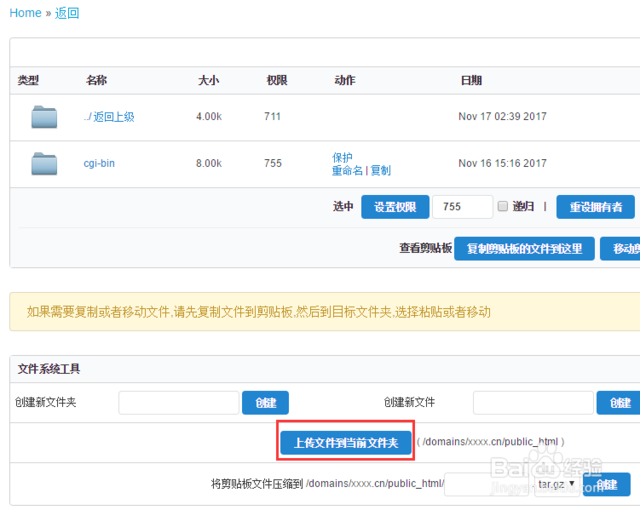Click the 查看剪贴板 label
Screen dimensions: 640x510
[425, 248]
